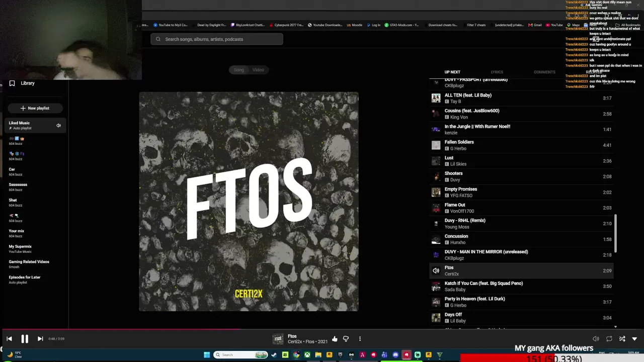Toggle repeat mode in player bar
Image resolution: width=644 pixels, height=362 pixels.
[609, 339]
